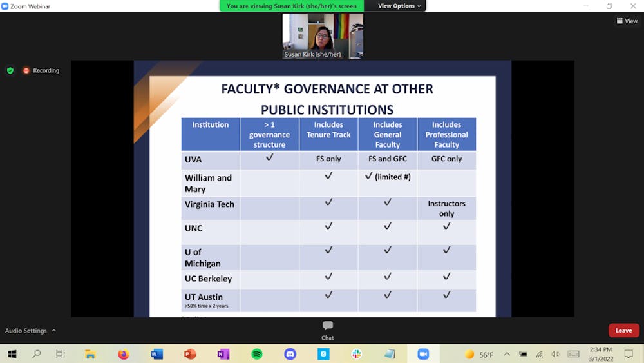Viewport: 644px width, 363px height.
Task: Click the 'William and Mary' row label
Action: pos(208,183)
